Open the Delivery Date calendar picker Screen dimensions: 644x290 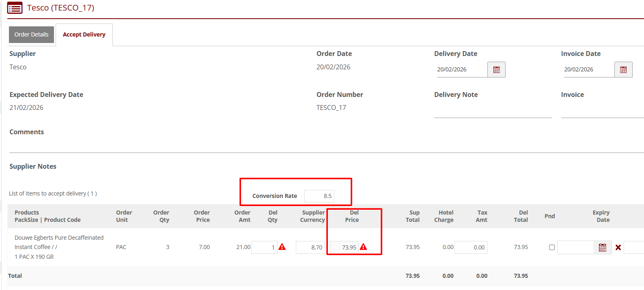(496, 70)
